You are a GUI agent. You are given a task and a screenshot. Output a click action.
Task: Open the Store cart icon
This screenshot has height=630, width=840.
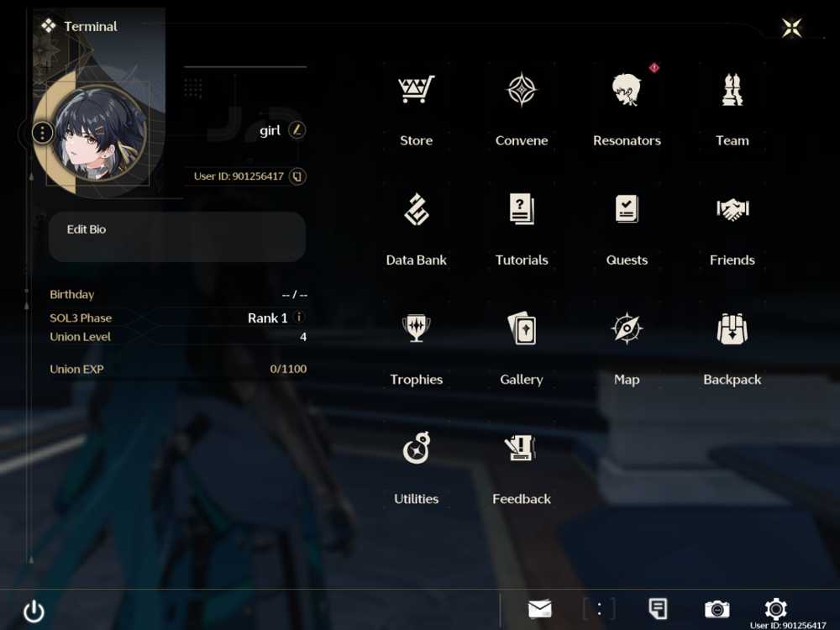(417, 90)
